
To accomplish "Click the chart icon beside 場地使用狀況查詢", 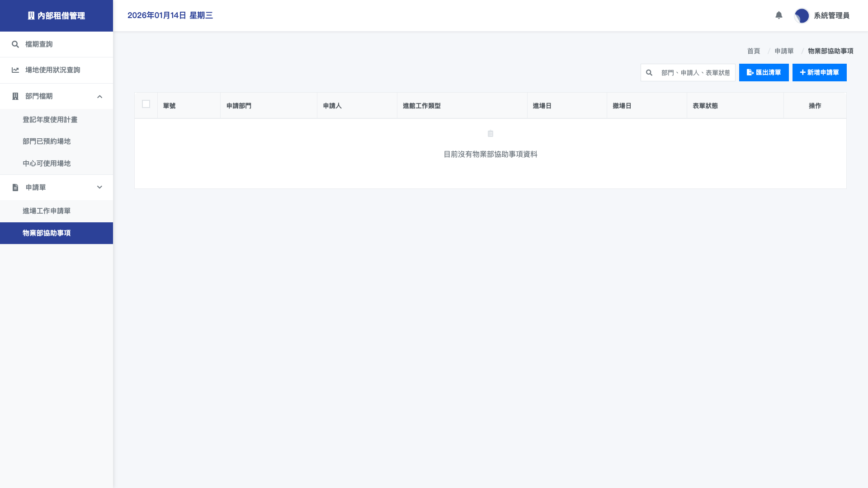I will (15, 70).
